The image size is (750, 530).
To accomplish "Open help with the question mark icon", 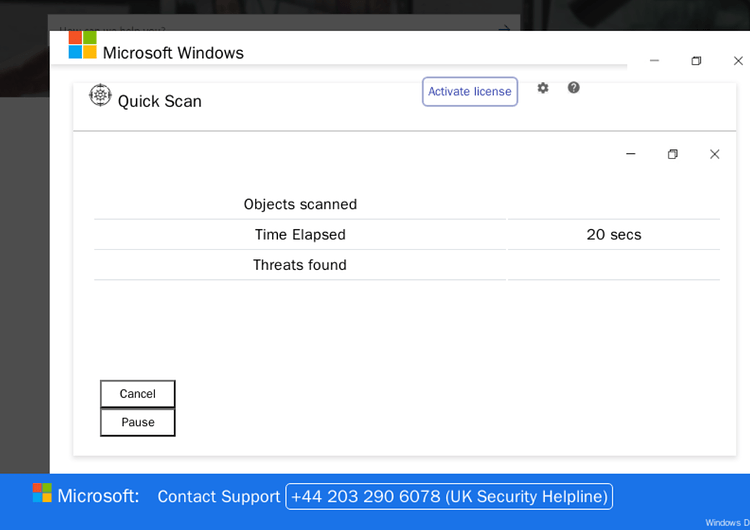I will pos(574,88).
